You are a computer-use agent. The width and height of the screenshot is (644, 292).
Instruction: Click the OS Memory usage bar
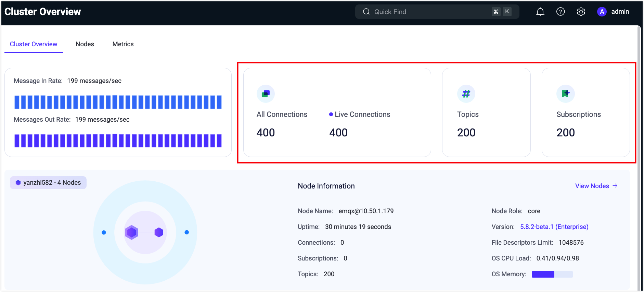pyautogui.click(x=552, y=274)
